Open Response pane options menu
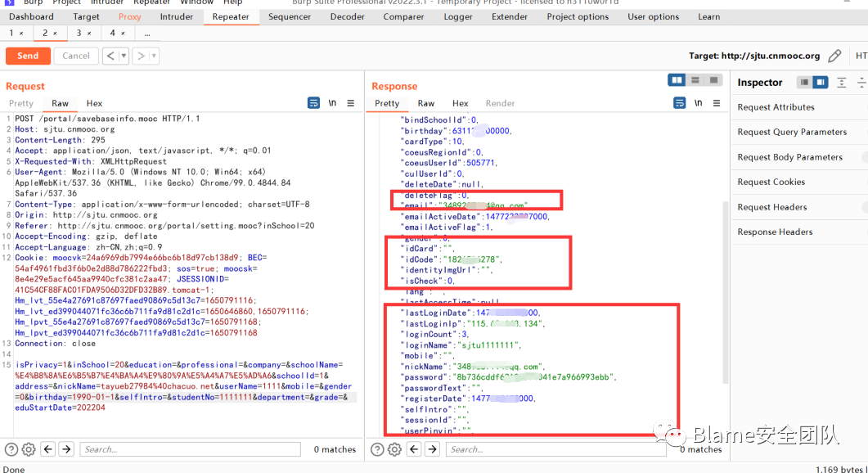The height and width of the screenshot is (473, 868). point(717,103)
